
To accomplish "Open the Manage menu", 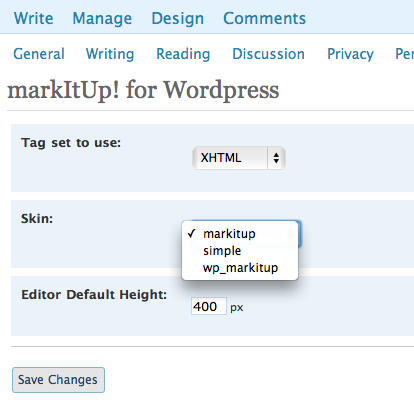I will (x=102, y=18).
